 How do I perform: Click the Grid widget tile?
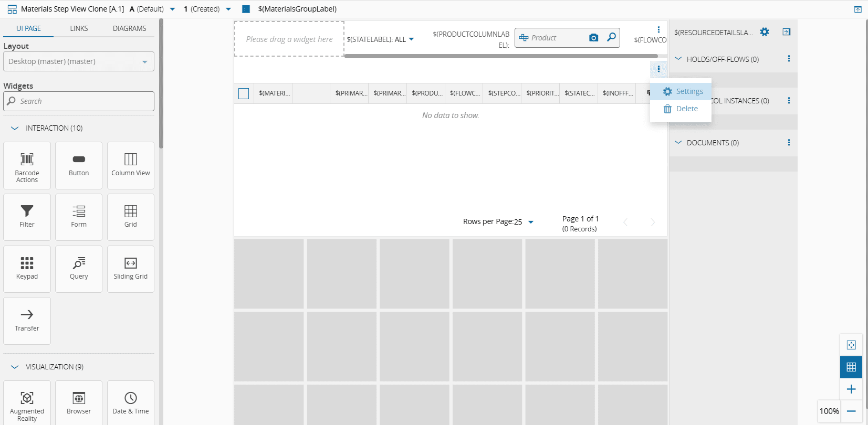click(x=131, y=217)
